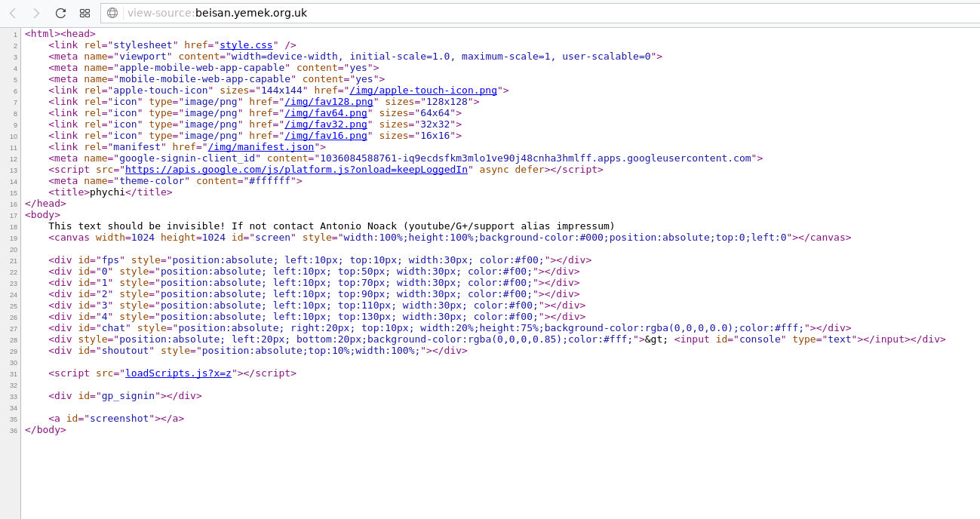Click the opening "<body>" tag
This screenshot has width=980, height=519.
click(x=42, y=215)
